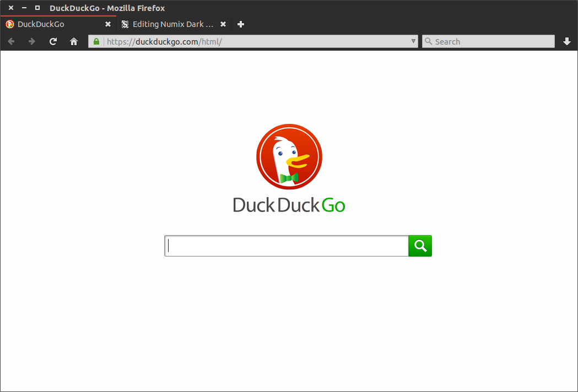The image size is (578, 392).
Task: Open the Downloads arrow icon
Action: (x=567, y=41)
